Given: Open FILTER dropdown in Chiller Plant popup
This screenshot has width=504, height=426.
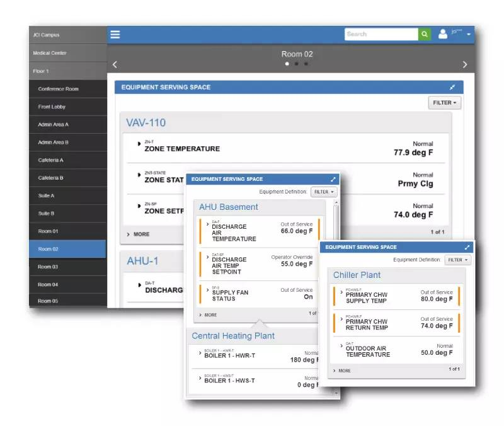Looking at the screenshot, I should pos(458,260).
